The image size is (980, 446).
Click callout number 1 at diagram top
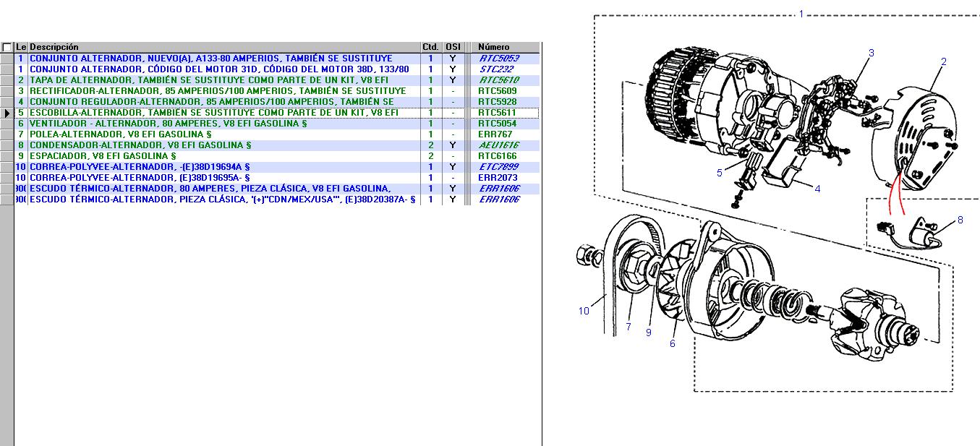pyautogui.click(x=801, y=14)
